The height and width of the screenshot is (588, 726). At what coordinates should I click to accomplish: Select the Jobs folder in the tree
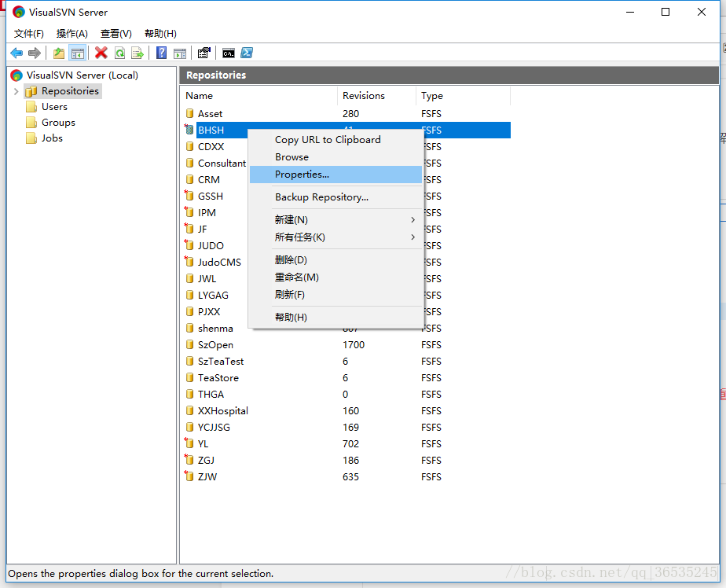click(x=45, y=138)
